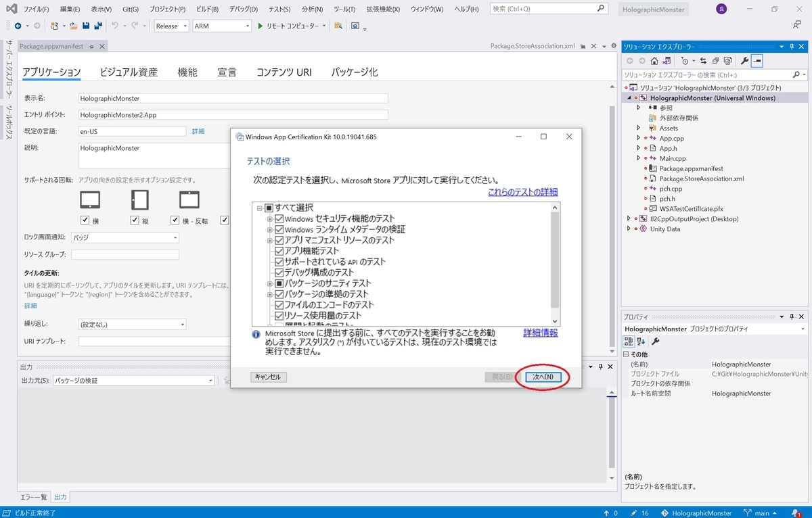
Task: Click the search magnifier in Solution Explorer
Action: pyautogui.click(x=796, y=75)
